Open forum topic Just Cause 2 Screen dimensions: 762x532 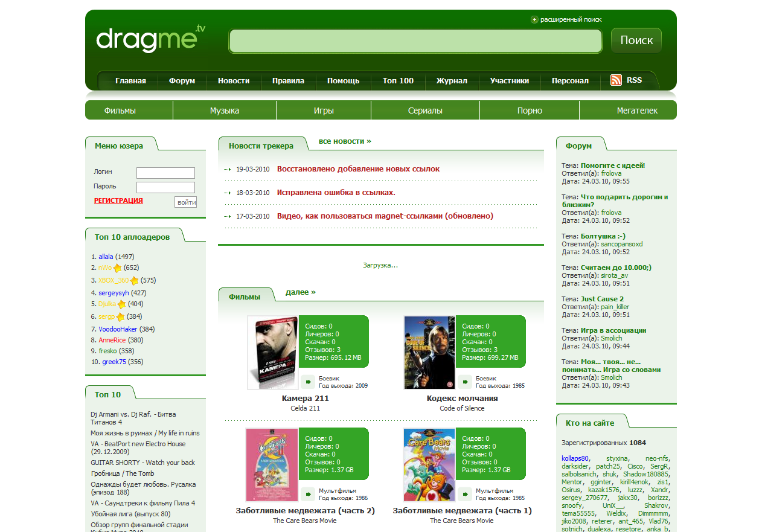(602, 299)
